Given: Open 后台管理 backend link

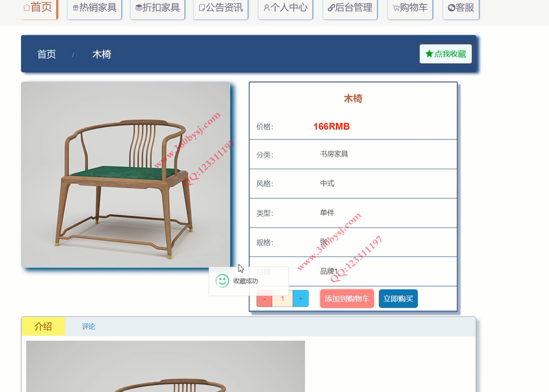Looking at the screenshot, I should 350,8.
